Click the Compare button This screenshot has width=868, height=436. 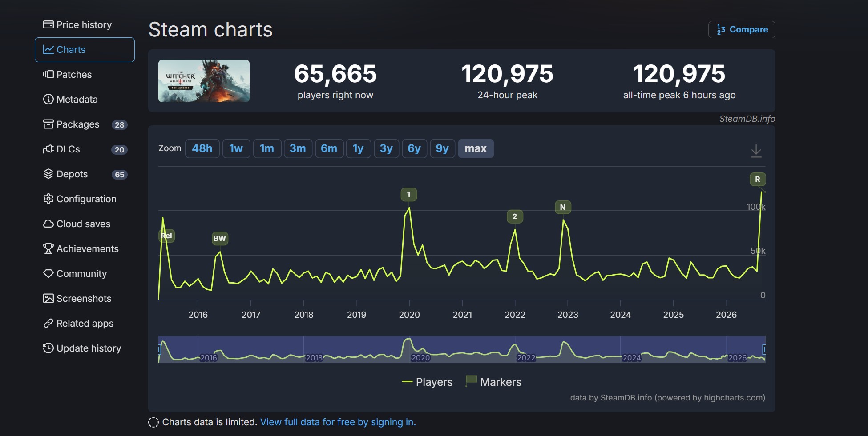pos(742,29)
